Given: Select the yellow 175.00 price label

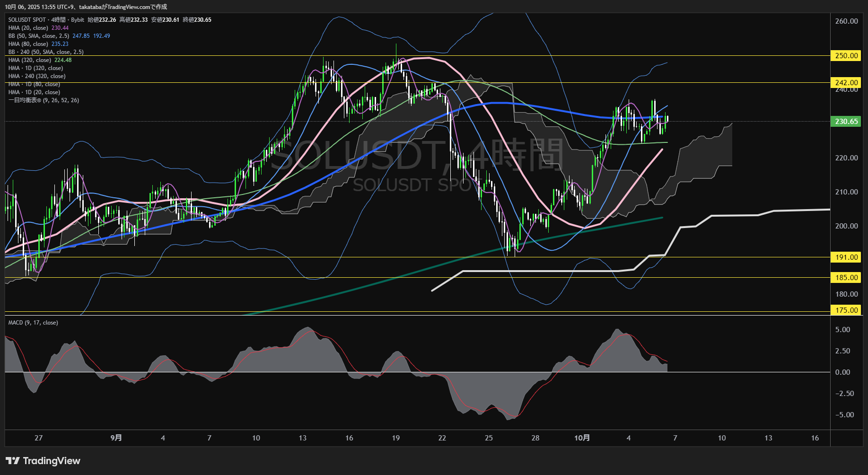Looking at the screenshot, I should (846, 310).
